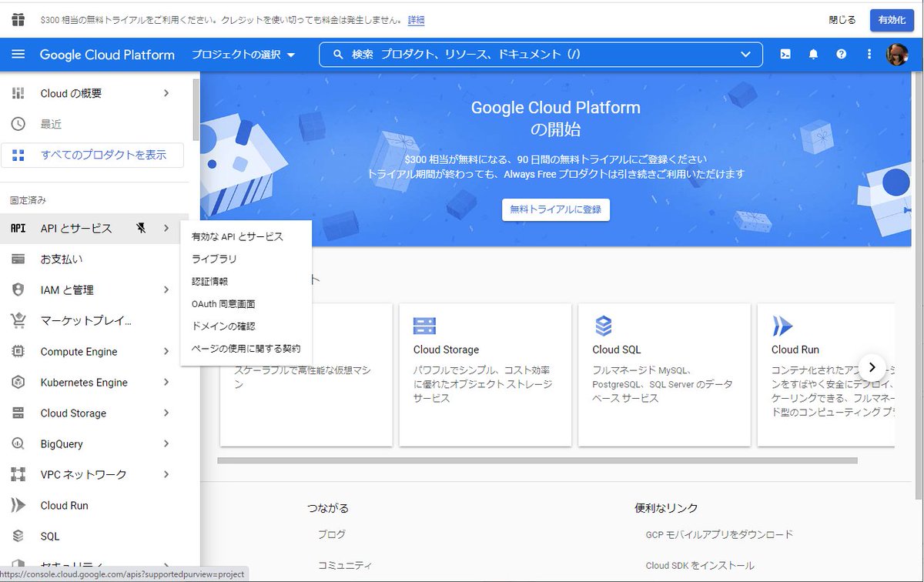Click 閉じる to dismiss the banner
This screenshot has width=924, height=582.
click(x=842, y=20)
